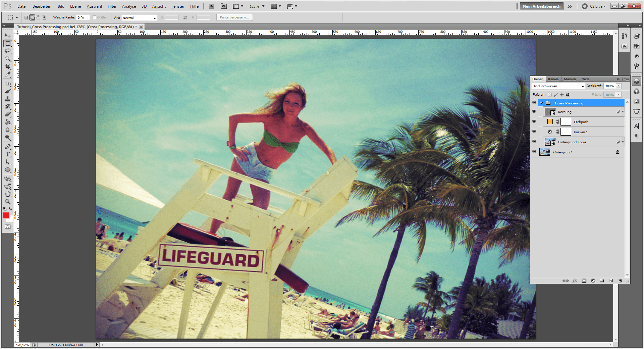
Task: Open the Filter menu
Action: (112, 6)
